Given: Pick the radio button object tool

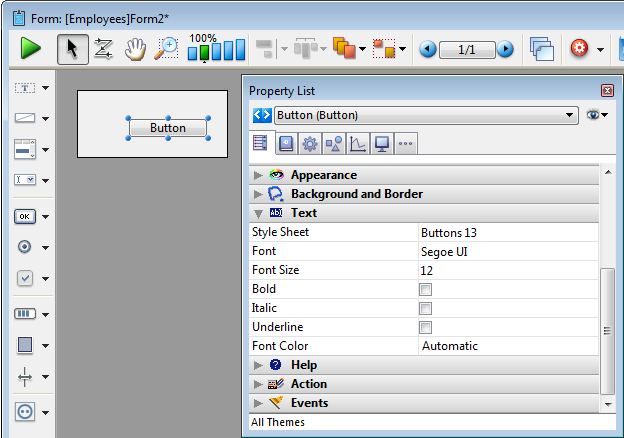Looking at the screenshot, I should click(25, 247).
